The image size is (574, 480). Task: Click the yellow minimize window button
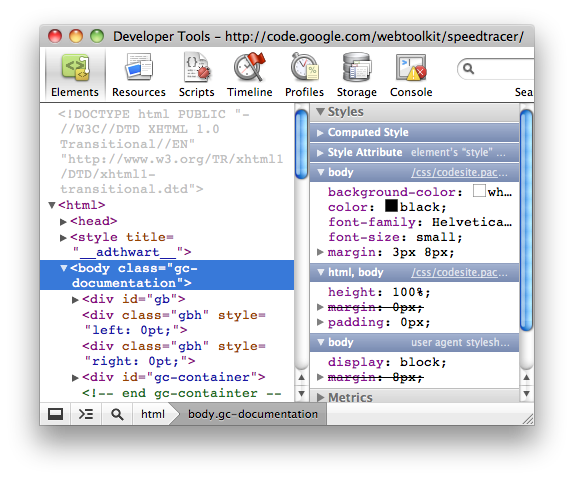[76, 36]
